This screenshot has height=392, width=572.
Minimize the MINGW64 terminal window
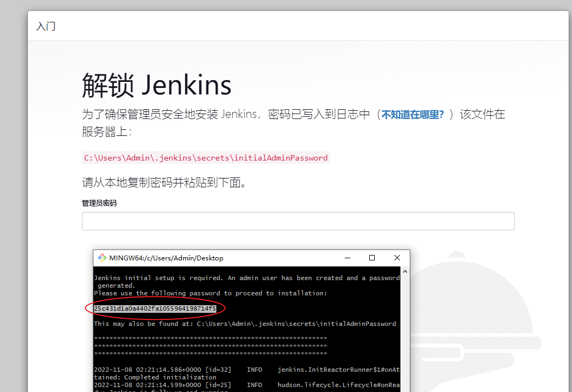coord(347,258)
